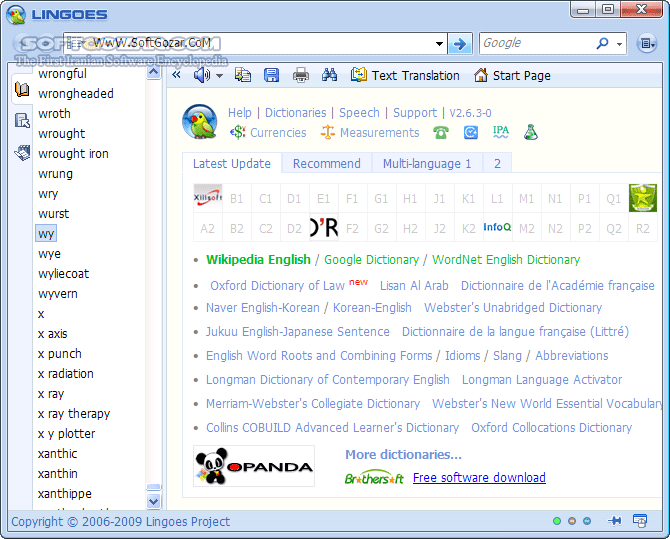Click the O'R ad thumbnail
This screenshot has height=539, width=670.
point(324,227)
